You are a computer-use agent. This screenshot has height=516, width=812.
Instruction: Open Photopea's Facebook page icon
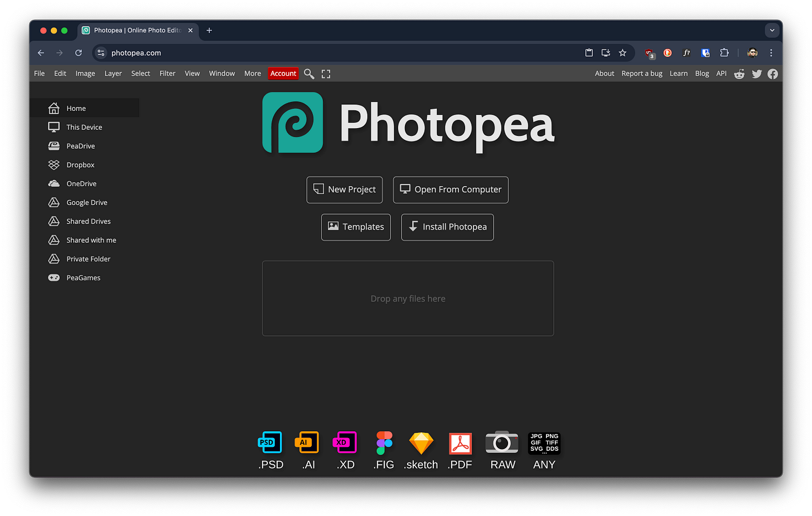coord(773,74)
